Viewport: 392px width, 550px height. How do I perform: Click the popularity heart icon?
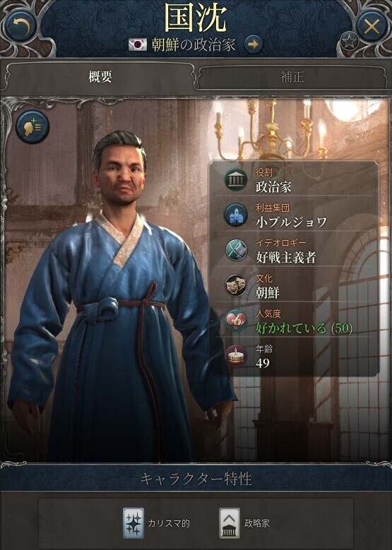point(236,321)
